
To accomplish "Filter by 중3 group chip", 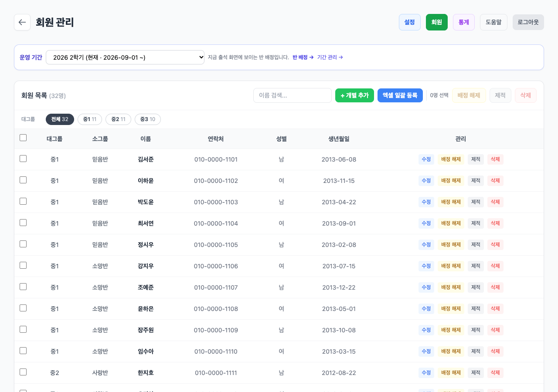I will click(x=148, y=119).
